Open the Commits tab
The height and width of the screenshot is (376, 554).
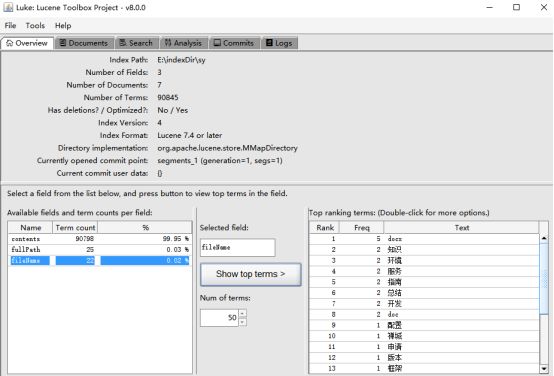(234, 43)
